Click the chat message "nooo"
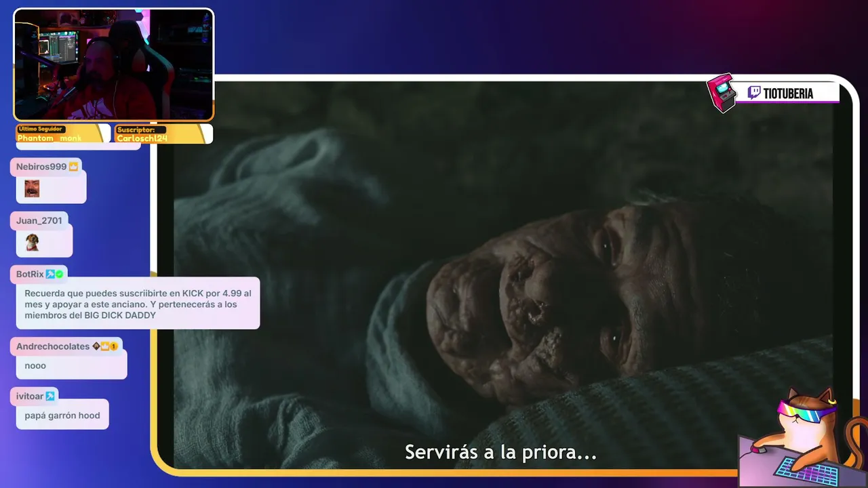Image resolution: width=868 pixels, height=488 pixels. tap(35, 366)
